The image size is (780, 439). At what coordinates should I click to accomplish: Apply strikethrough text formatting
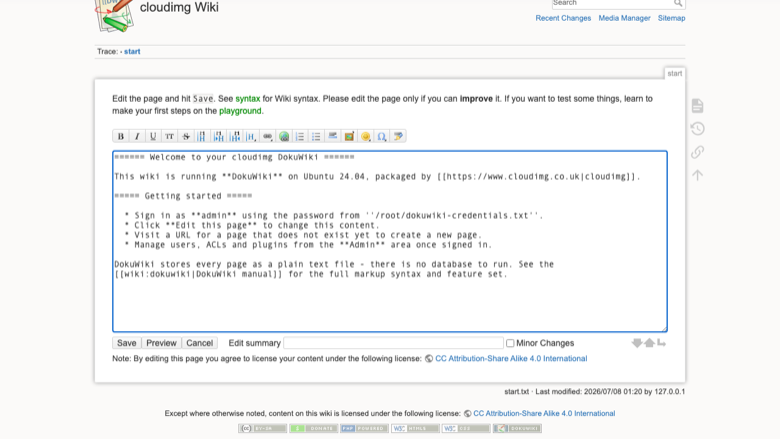pos(186,136)
